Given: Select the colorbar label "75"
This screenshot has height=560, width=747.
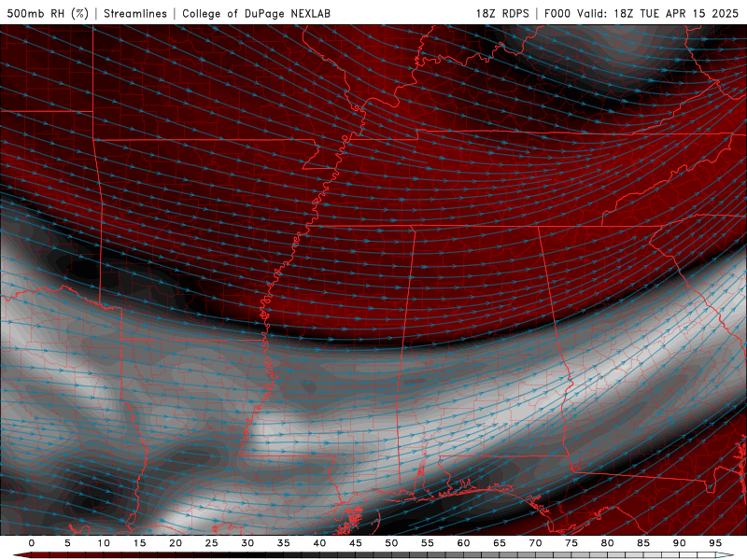Looking at the screenshot, I should coord(571,543).
